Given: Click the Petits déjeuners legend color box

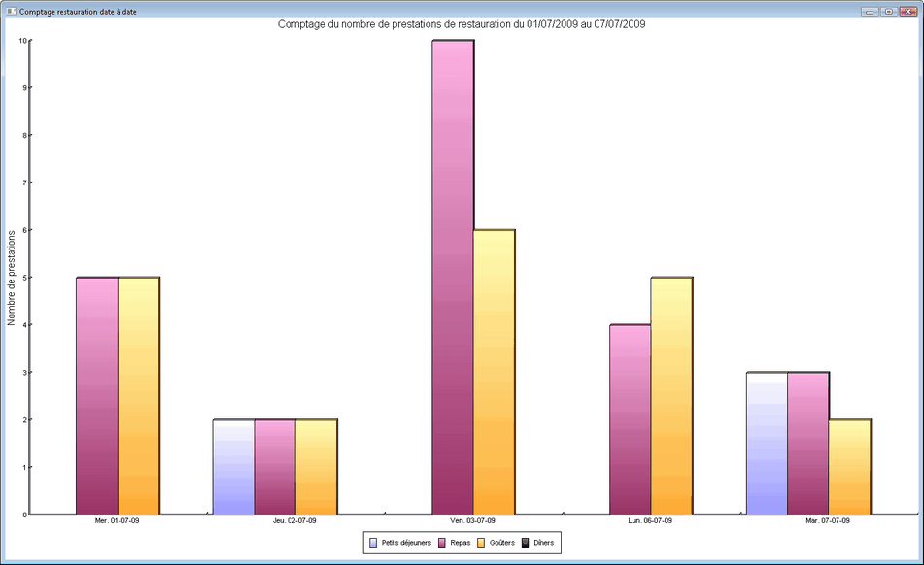Looking at the screenshot, I should 374,543.
